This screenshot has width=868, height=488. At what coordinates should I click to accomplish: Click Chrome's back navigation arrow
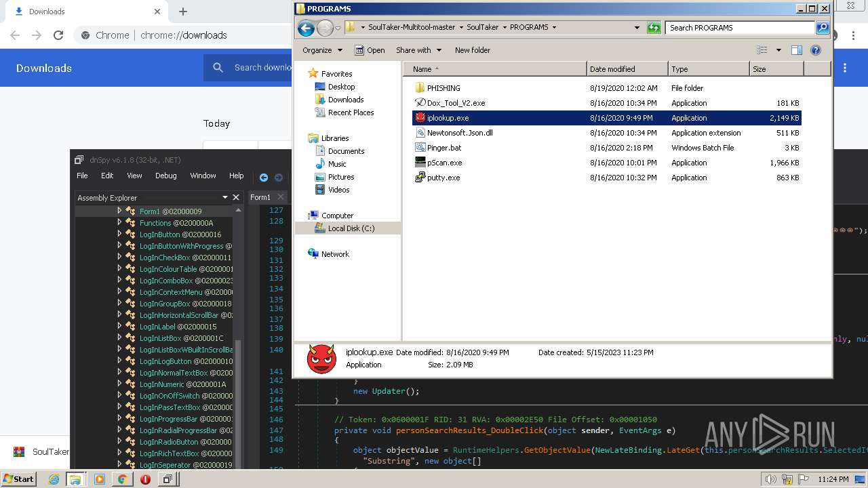(15, 35)
